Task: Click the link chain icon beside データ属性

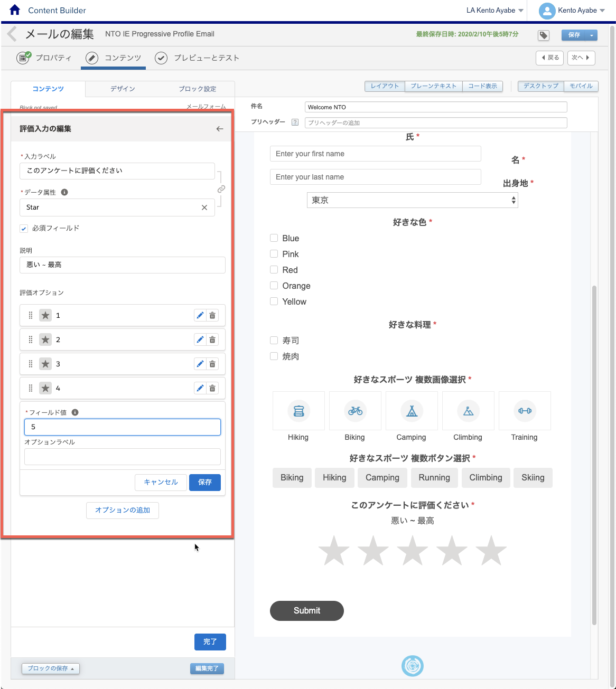Action: (221, 189)
